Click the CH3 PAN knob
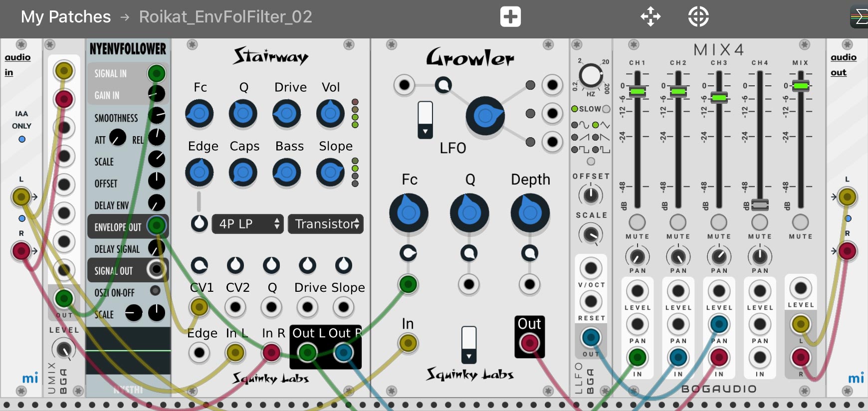This screenshot has height=411, width=868. [719, 256]
